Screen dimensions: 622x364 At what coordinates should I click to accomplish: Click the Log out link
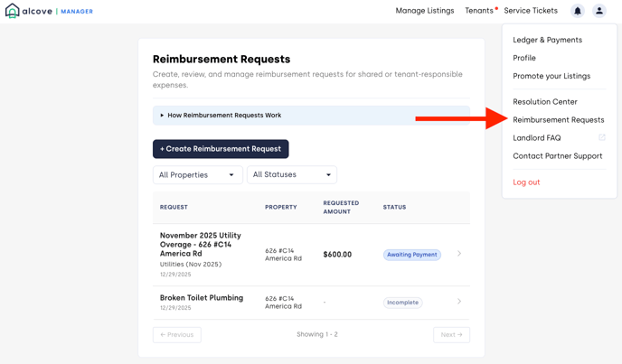click(526, 182)
